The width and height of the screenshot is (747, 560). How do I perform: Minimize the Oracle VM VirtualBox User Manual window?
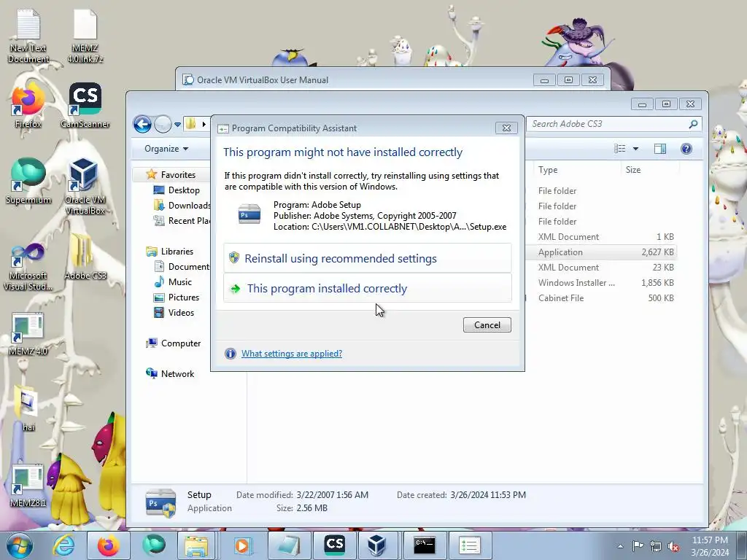pyautogui.click(x=544, y=80)
